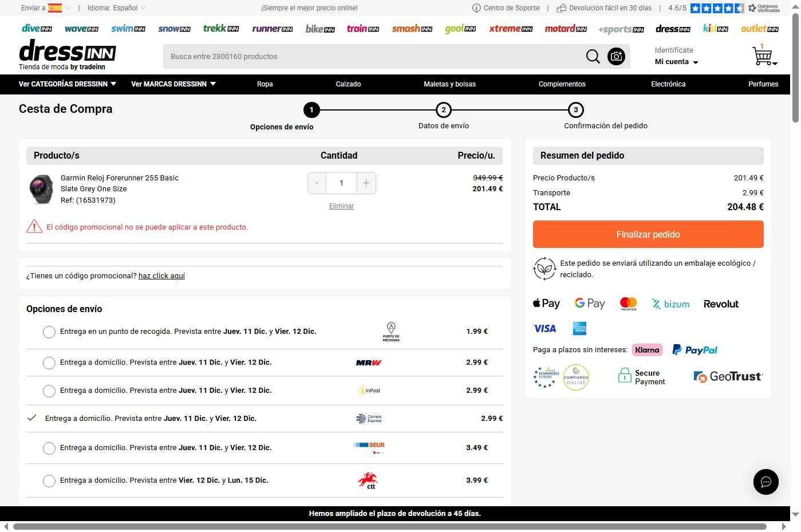Click the Confianza Online seal
Viewport: 801px width, 532px height.
pos(576,377)
